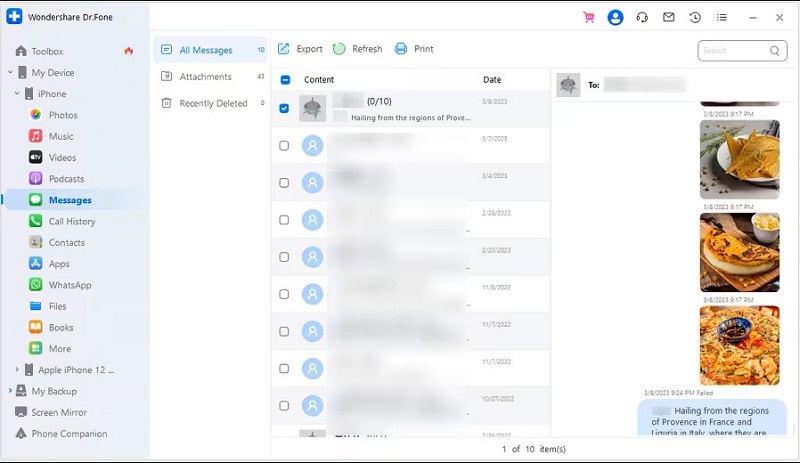Uncheck the selected 3/8/2023 conversation checkbox
Screen dimensions: 800x463
(284, 108)
